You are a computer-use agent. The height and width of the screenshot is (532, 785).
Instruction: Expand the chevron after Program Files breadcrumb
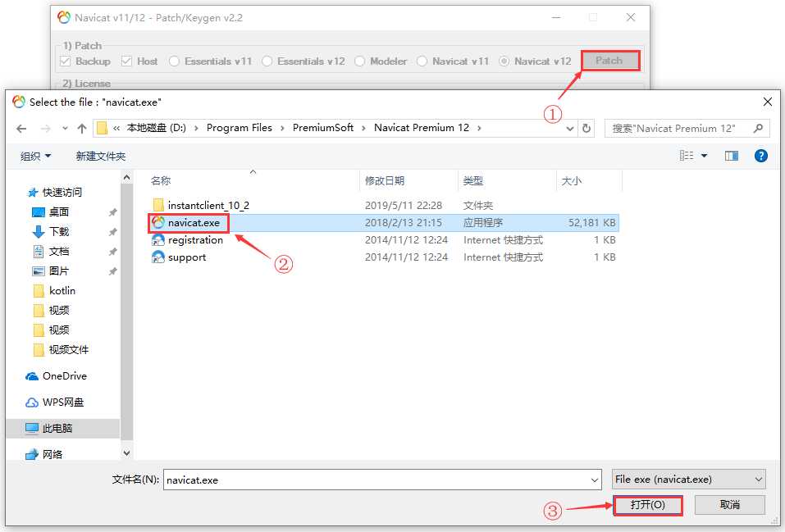[x=282, y=128]
